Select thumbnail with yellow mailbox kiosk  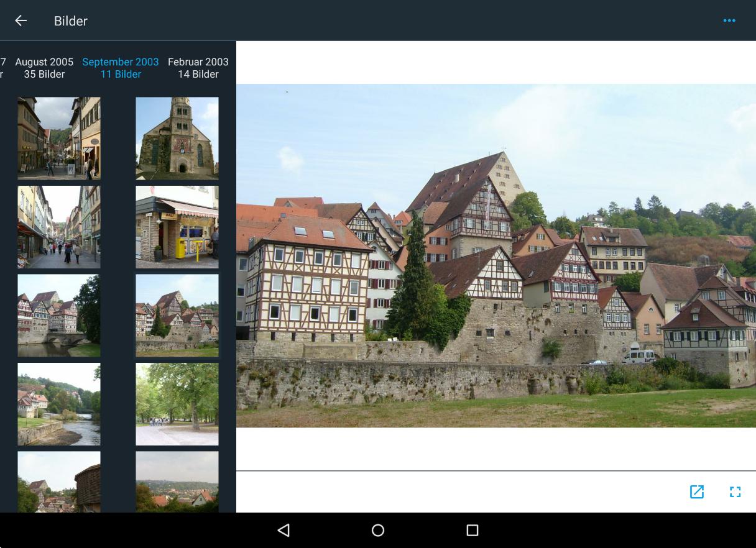point(177,227)
